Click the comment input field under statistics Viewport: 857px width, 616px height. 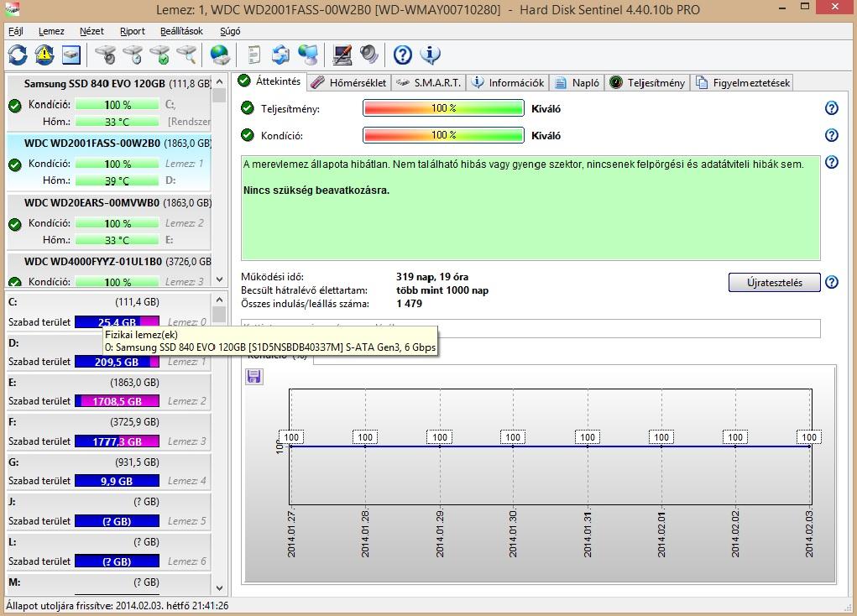coord(530,328)
